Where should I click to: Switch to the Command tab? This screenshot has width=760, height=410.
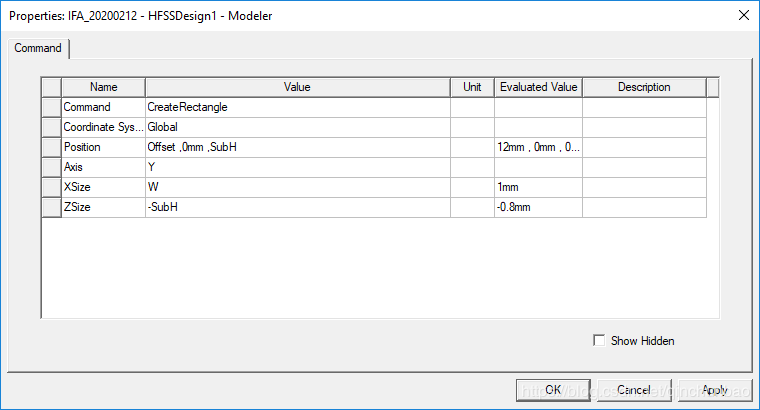point(38,48)
